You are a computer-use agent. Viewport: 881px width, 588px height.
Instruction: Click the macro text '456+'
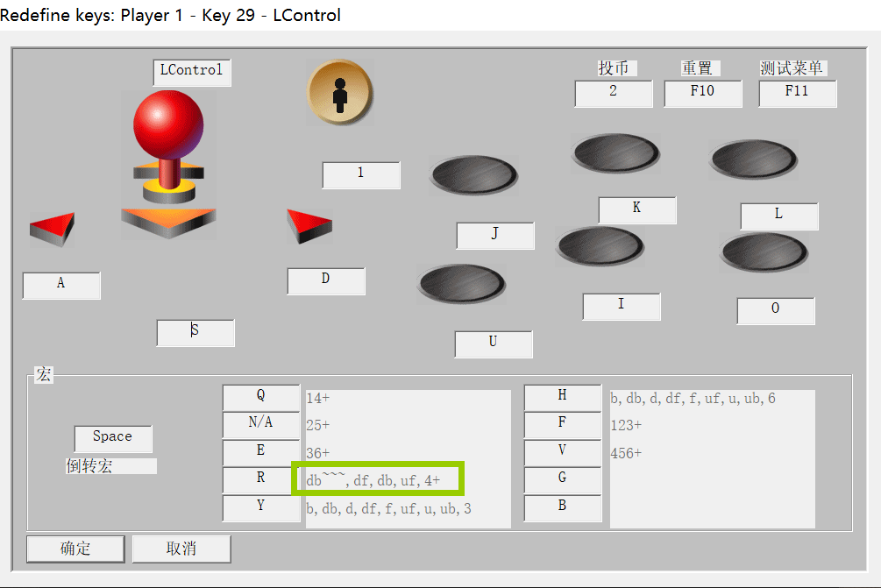(x=626, y=453)
